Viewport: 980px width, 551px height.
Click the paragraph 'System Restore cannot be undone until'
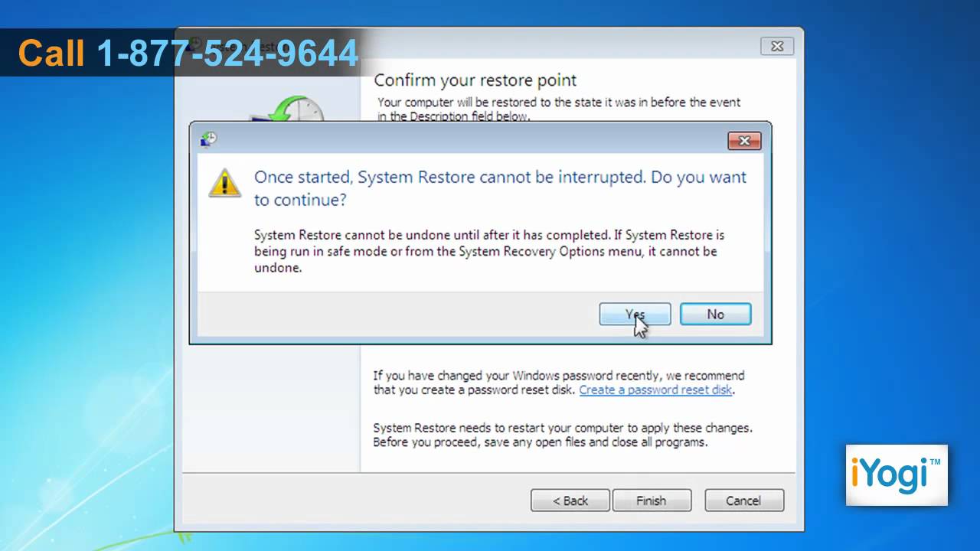[x=489, y=251]
